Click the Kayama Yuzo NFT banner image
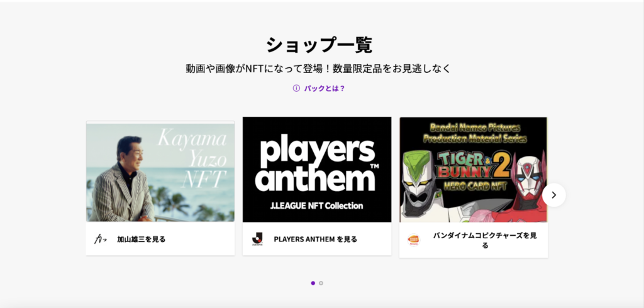This screenshot has width=644, height=308. click(x=160, y=172)
